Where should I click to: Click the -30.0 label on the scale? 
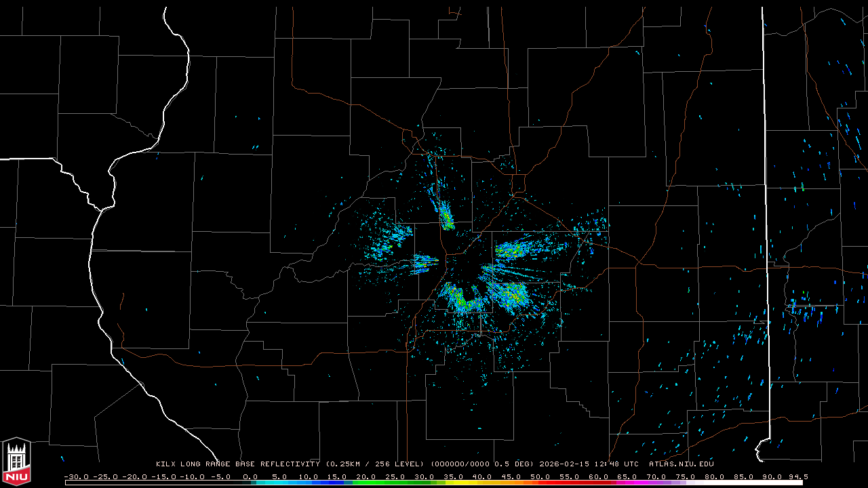point(76,476)
